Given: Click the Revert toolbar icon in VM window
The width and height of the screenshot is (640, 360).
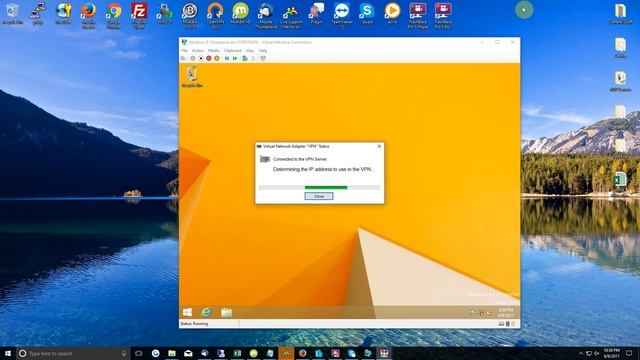Looking at the screenshot, I should [253, 58].
